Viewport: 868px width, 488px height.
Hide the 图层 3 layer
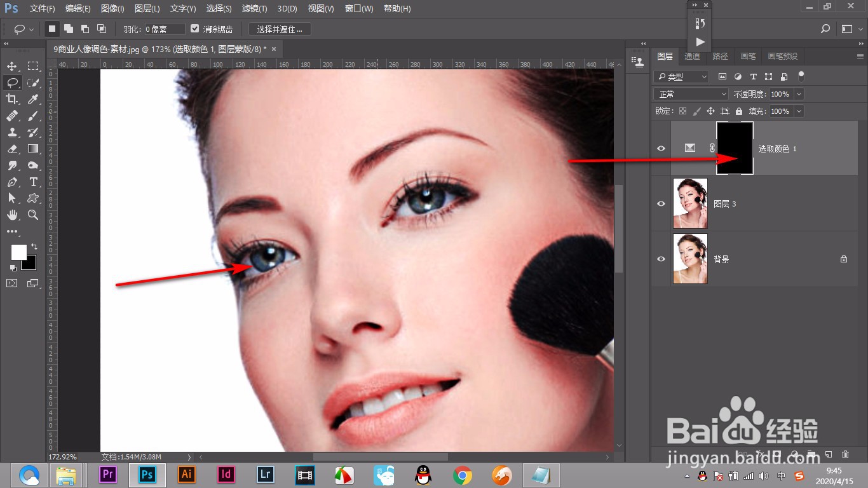(661, 204)
